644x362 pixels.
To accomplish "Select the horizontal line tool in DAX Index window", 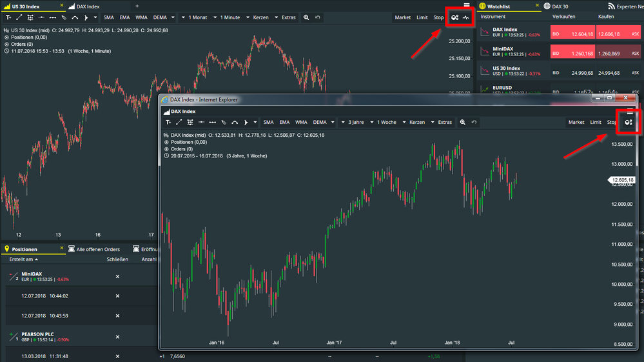I will pos(201,123).
